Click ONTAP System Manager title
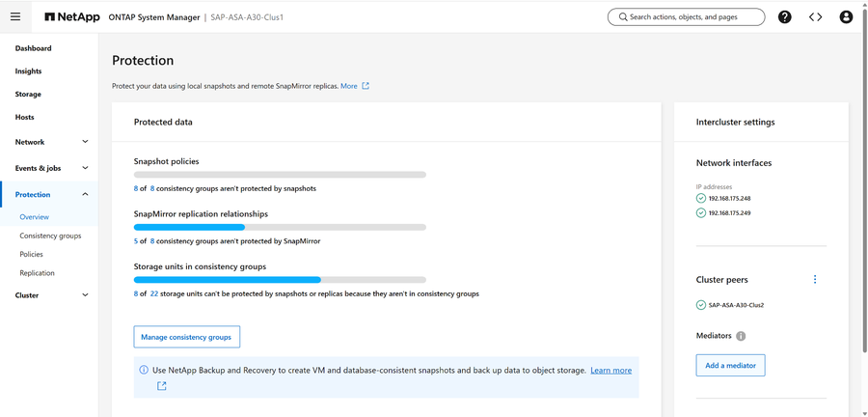The height and width of the screenshot is (417, 868). [154, 17]
